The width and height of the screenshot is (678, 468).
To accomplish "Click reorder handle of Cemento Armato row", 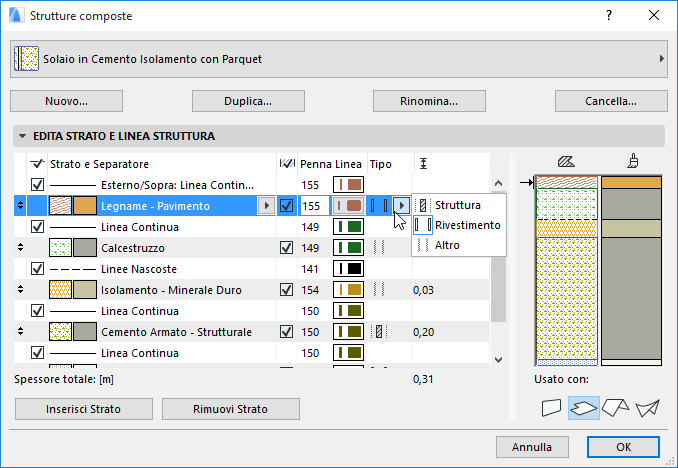I will pyautogui.click(x=20, y=332).
